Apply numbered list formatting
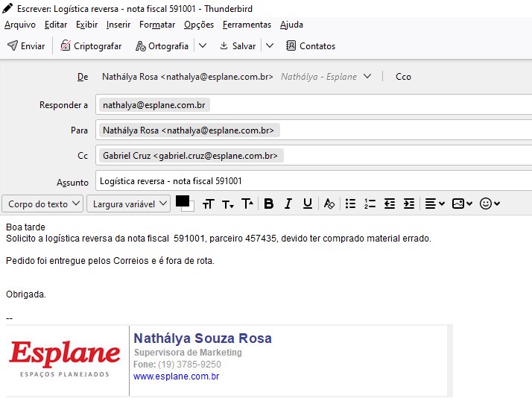The height and width of the screenshot is (413, 532). (370, 204)
